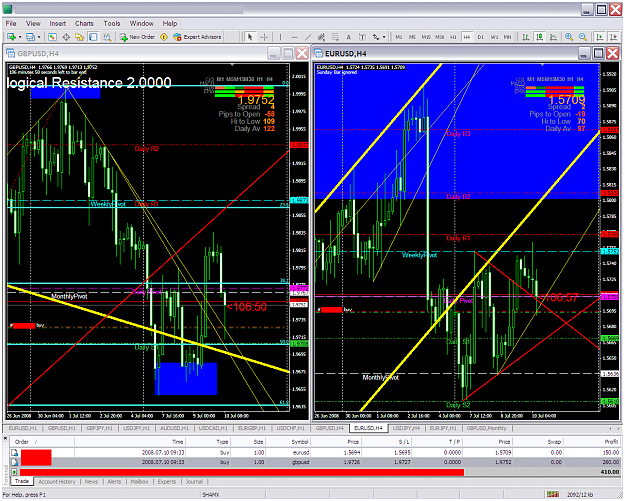Click the New Chart icon

(x=11, y=37)
